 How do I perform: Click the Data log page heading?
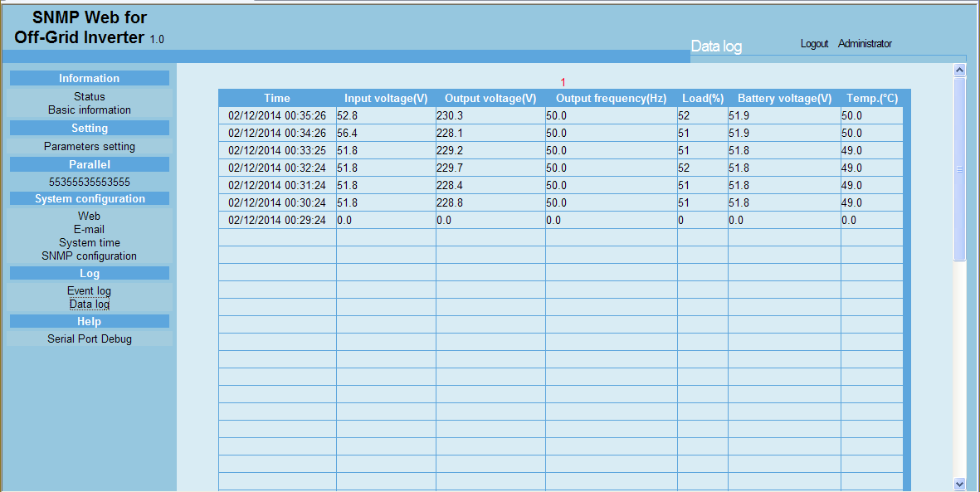pyautogui.click(x=716, y=46)
